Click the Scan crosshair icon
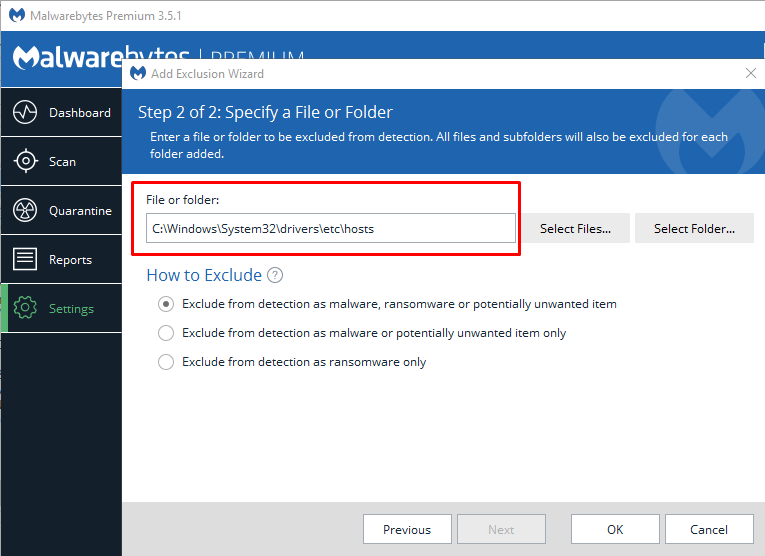 point(25,161)
